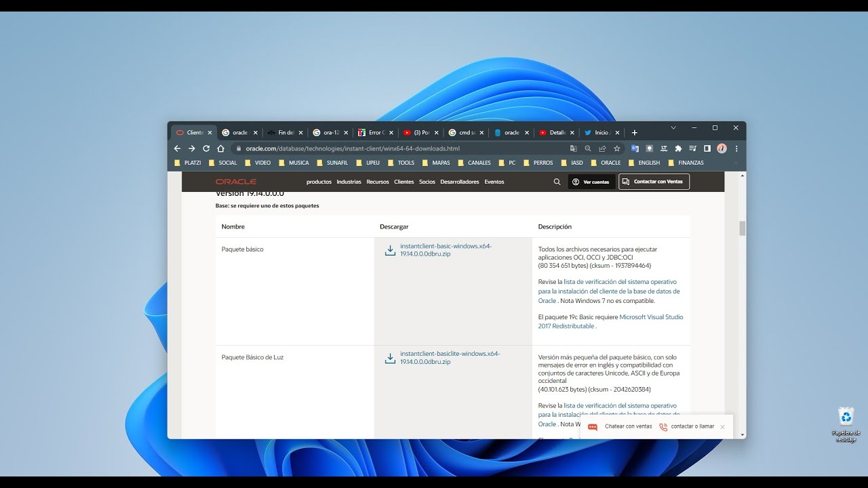Open the 'Recursos' Oracle menu
Screen dimensions: 868x488
[x=378, y=182]
